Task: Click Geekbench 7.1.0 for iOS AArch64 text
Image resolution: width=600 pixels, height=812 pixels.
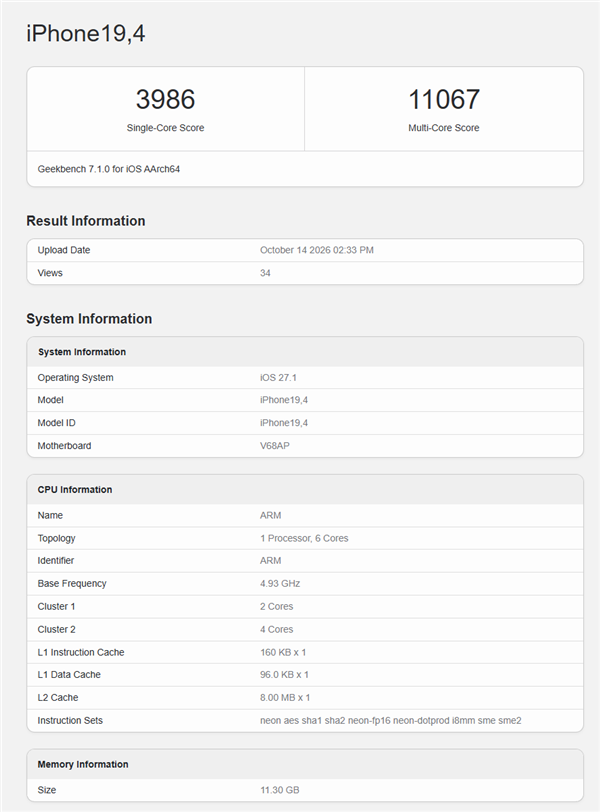Action: [x=109, y=169]
